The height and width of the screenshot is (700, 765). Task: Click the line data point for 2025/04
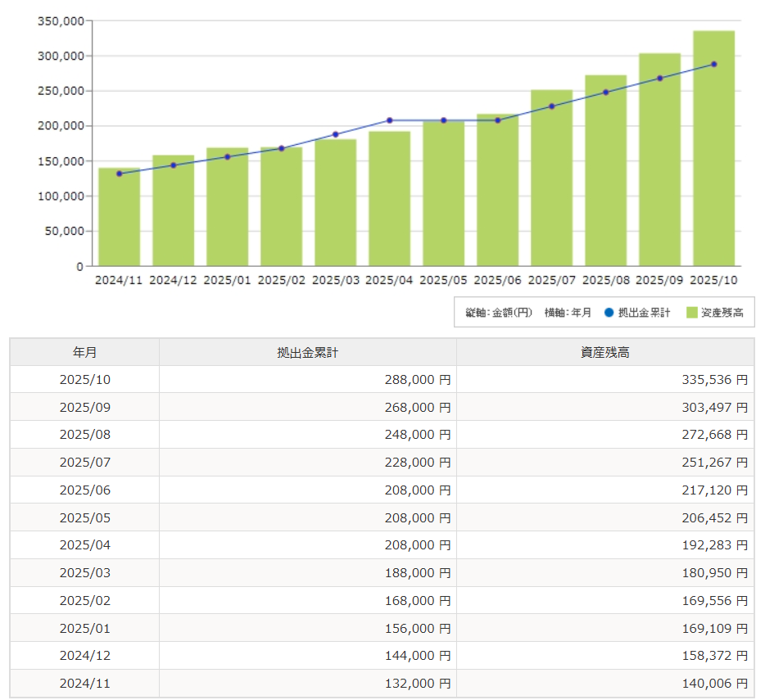coord(389,120)
